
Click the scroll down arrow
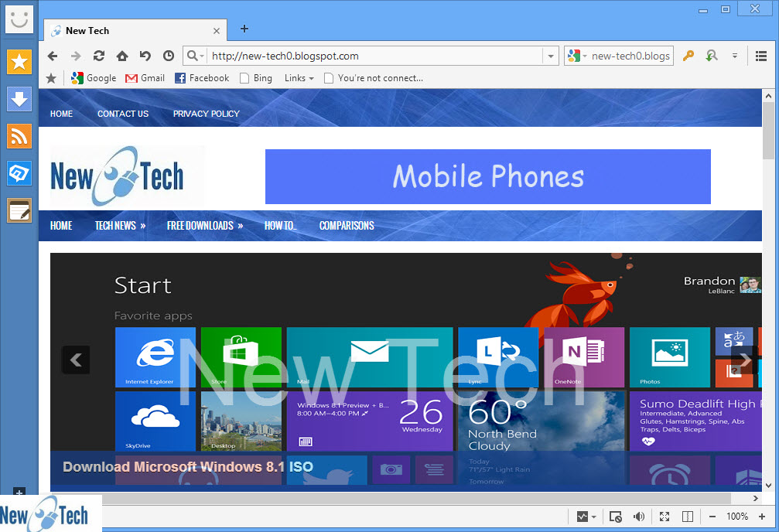(x=768, y=486)
